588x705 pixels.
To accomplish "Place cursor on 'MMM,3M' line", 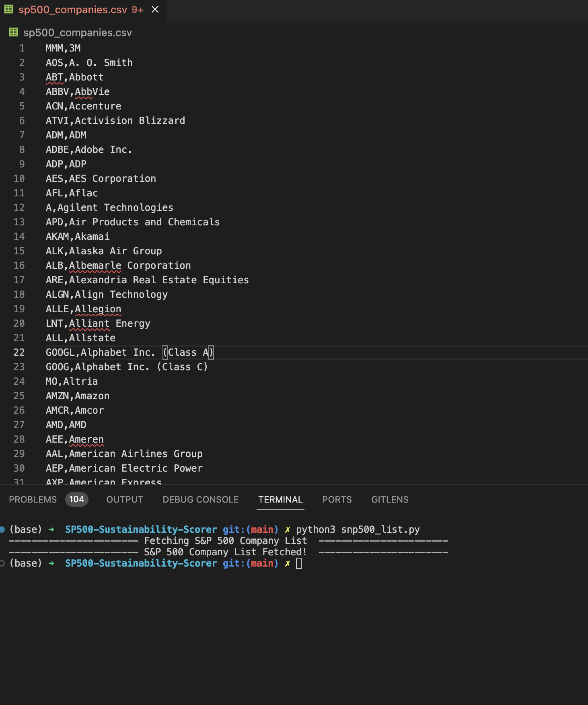I will point(63,48).
